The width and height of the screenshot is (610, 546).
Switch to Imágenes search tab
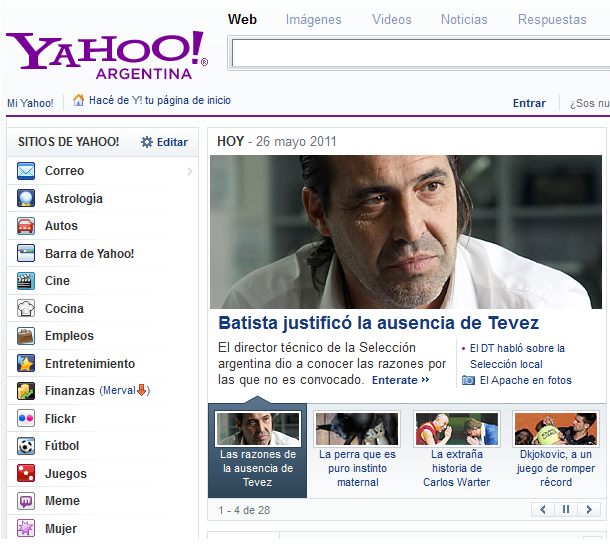314,19
